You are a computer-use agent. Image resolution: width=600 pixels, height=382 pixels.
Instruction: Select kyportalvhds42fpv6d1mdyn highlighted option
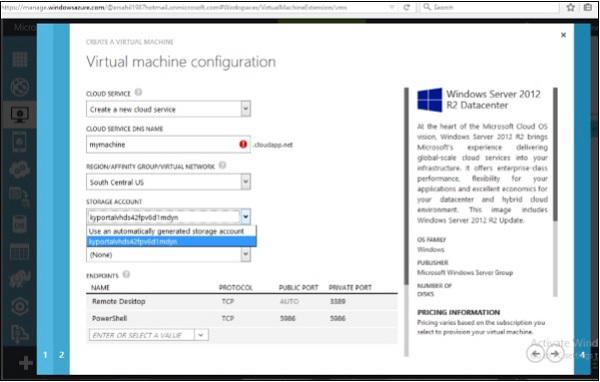point(171,242)
